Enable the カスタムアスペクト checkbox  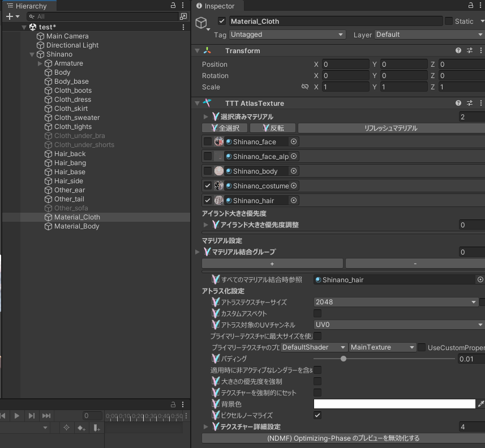coord(317,313)
